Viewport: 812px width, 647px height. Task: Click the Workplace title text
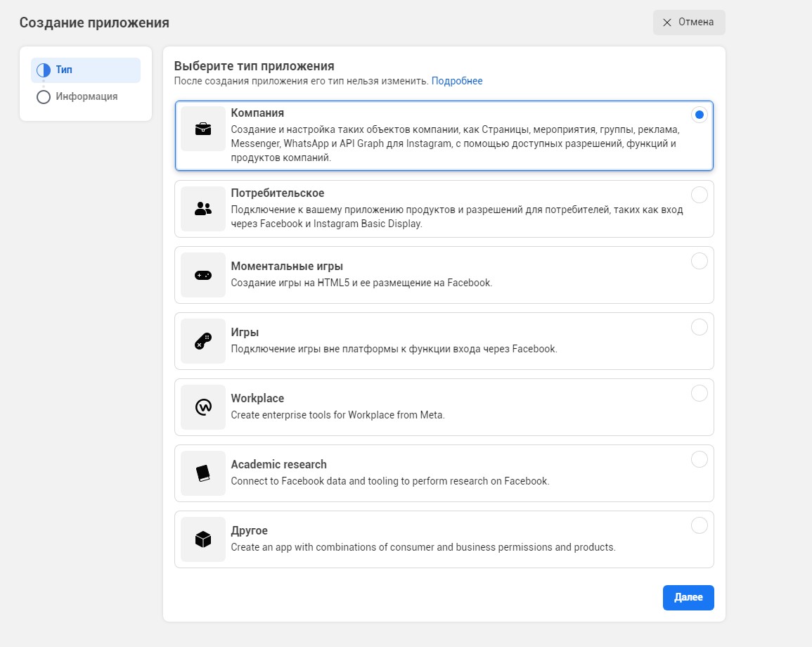(257, 398)
